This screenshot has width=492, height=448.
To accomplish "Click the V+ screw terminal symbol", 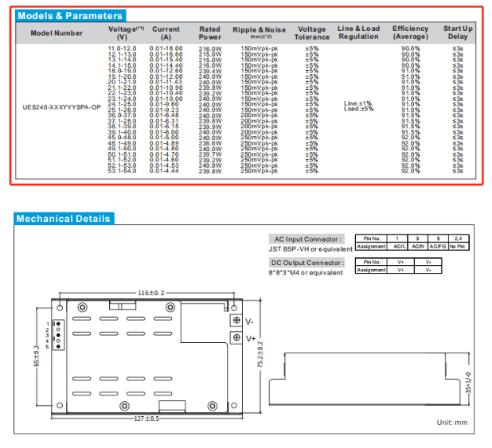I will pos(236,338).
